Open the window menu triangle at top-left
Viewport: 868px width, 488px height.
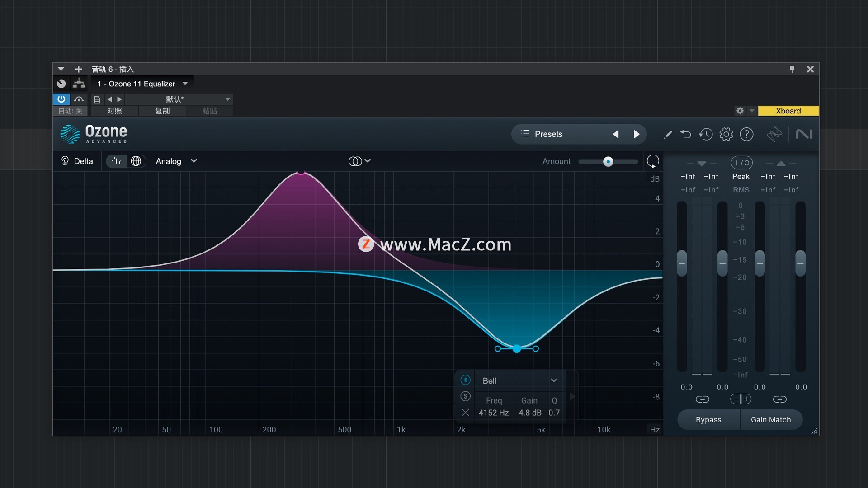(61, 69)
